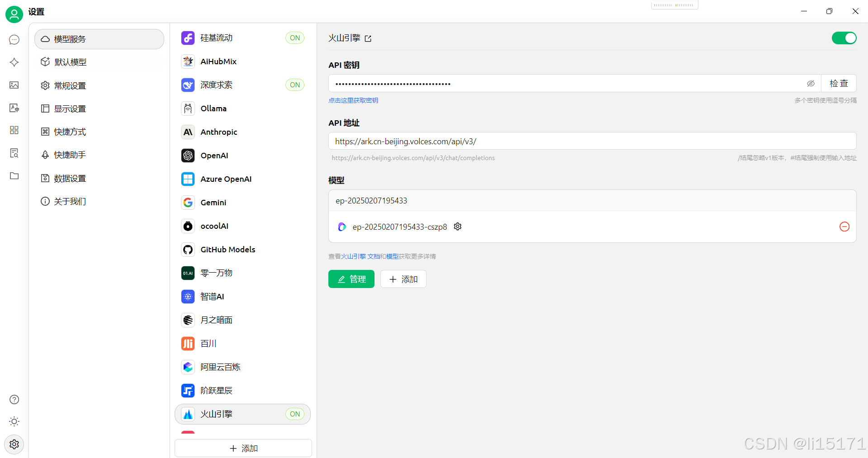This screenshot has width=868, height=458.
Task: Open 数据设置 settings section
Action: [x=99, y=179]
